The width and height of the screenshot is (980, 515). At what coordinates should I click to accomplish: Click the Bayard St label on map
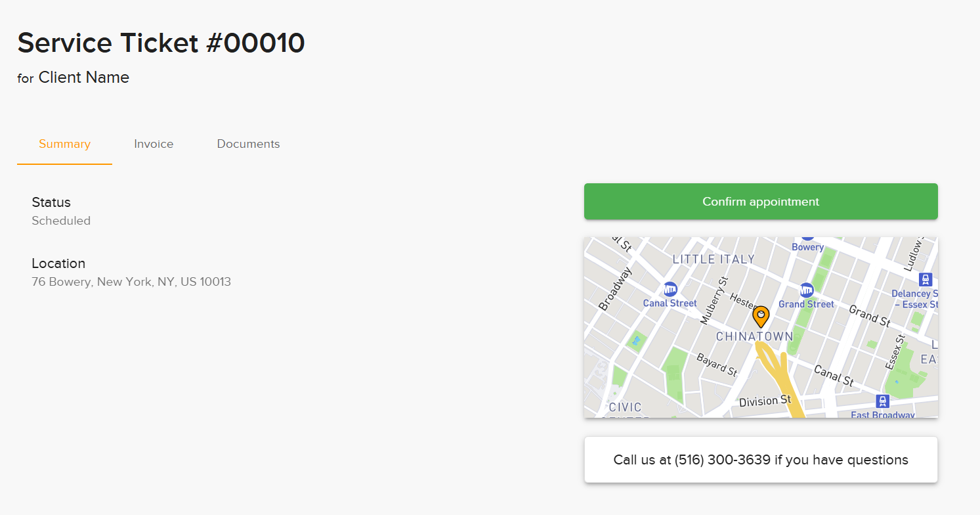click(x=717, y=365)
